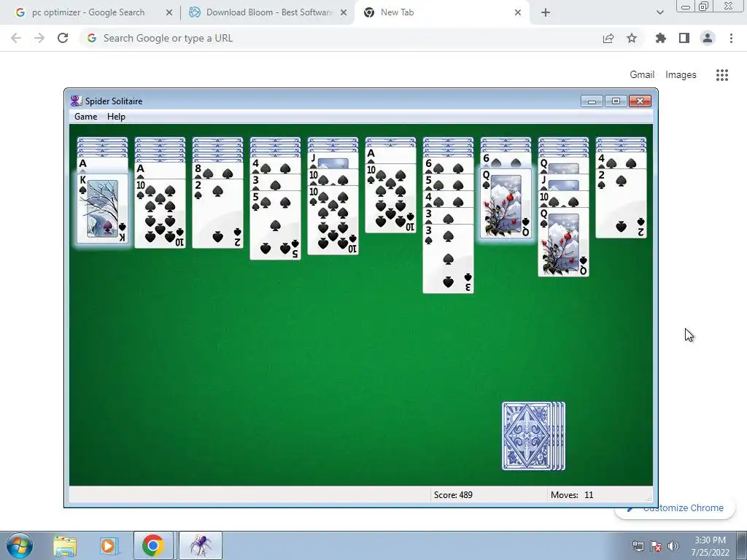Share this page icon in address bar
This screenshot has height=560, width=747.
pos(608,38)
